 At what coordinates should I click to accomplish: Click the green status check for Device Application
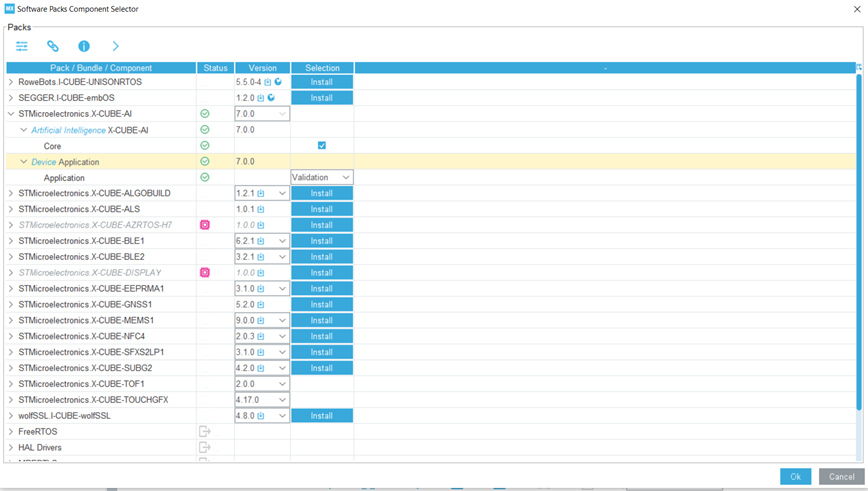tap(205, 162)
